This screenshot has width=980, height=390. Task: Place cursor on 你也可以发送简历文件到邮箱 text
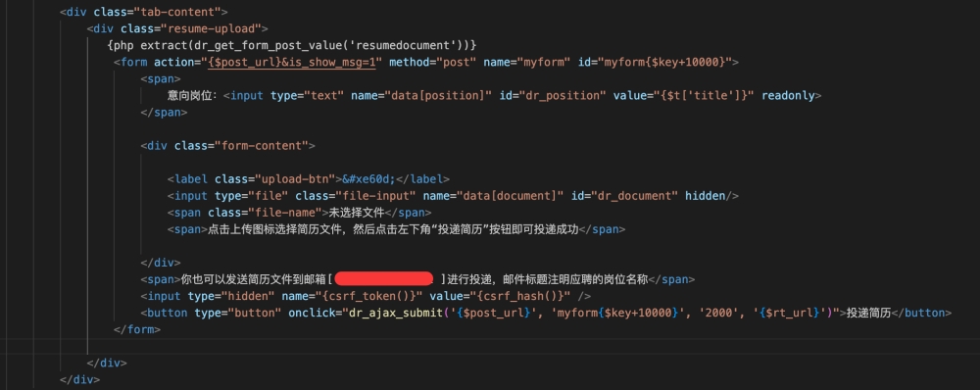(x=253, y=279)
